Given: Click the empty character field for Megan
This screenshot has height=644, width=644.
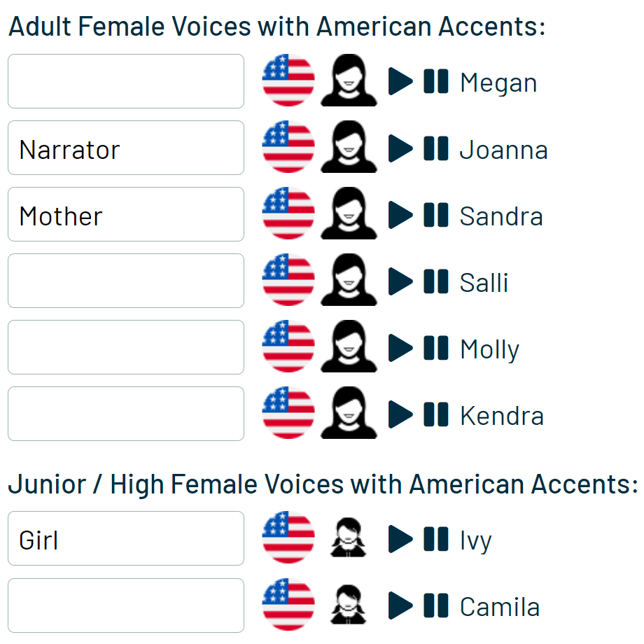Looking at the screenshot, I should 126,81.
